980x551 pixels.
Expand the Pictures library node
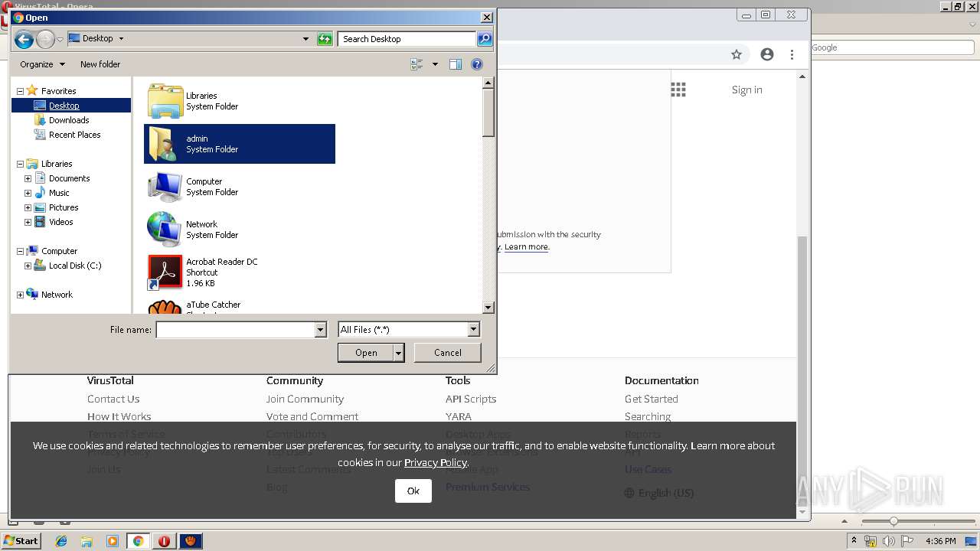28,207
